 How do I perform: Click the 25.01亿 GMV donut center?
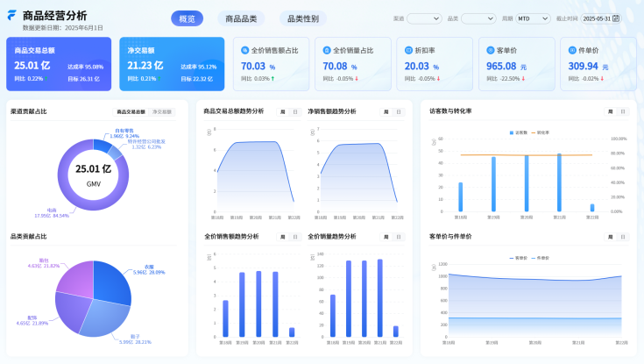pyautogui.click(x=93, y=174)
